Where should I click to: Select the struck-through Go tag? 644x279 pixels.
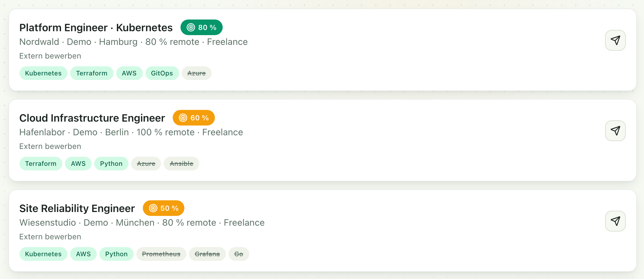click(239, 254)
